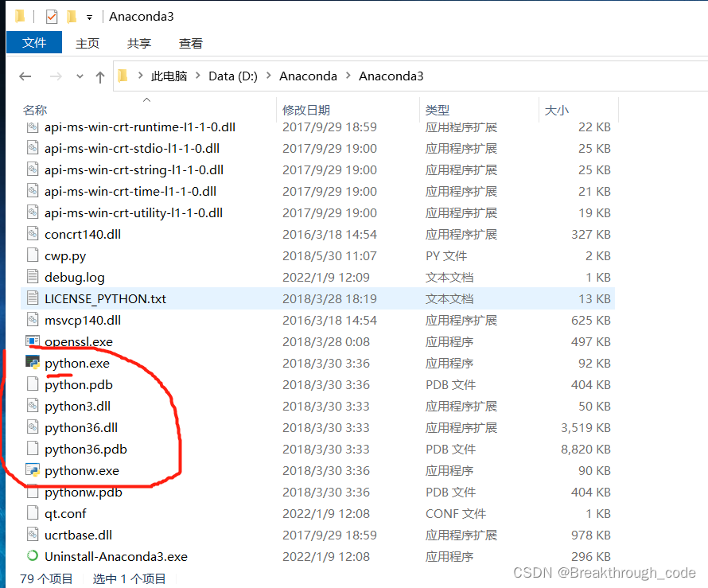The width and height of the screenshot is (708, 588).
Task: Click Anaconda in the breadcrumb path
Action: [309, 76]
